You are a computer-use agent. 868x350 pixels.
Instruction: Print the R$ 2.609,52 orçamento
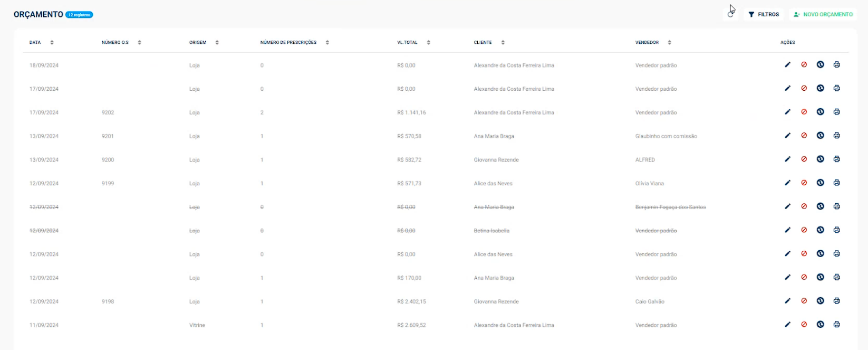coord(836,325)
